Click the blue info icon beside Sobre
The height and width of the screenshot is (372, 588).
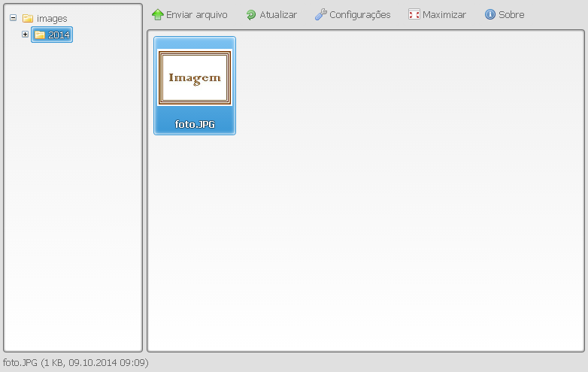pos(490,14)
